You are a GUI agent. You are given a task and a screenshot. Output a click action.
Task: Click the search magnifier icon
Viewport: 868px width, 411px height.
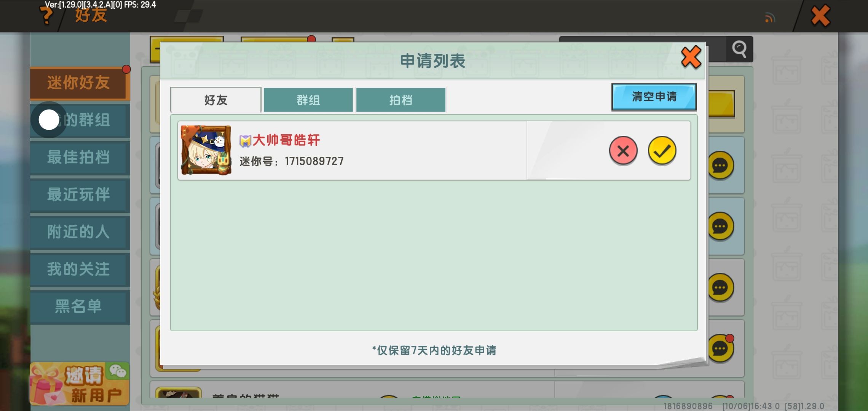click(739, 49)
